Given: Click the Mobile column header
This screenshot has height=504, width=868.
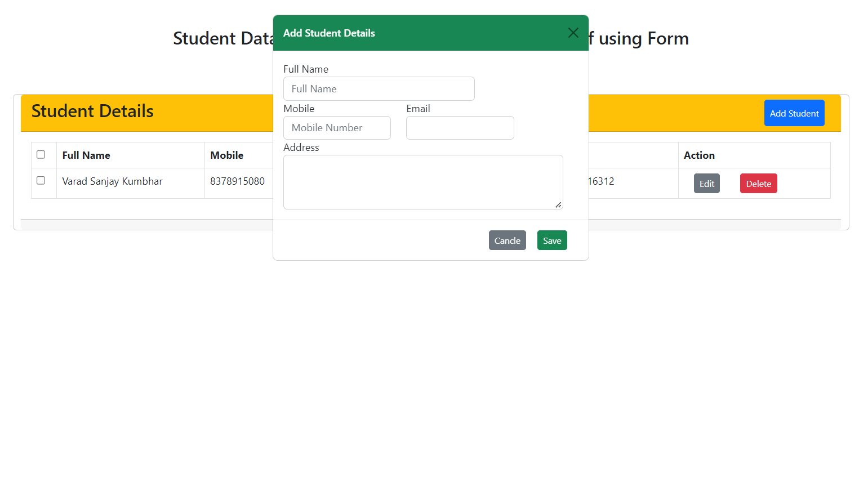Looking at the screenshot, I should 225,155.
